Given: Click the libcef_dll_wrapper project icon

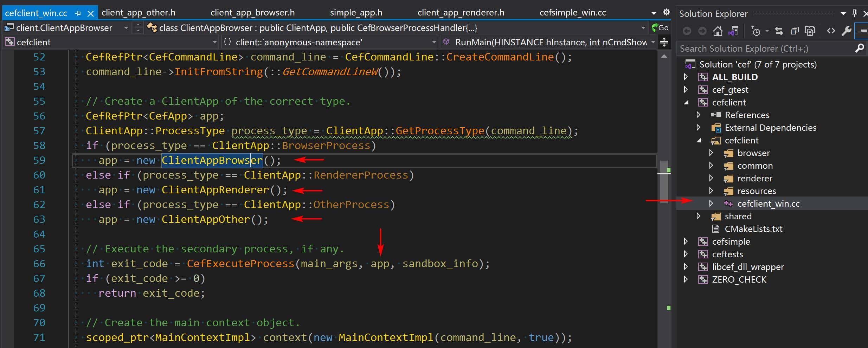Looking at the screenshot, I should (x=703, y=267).
